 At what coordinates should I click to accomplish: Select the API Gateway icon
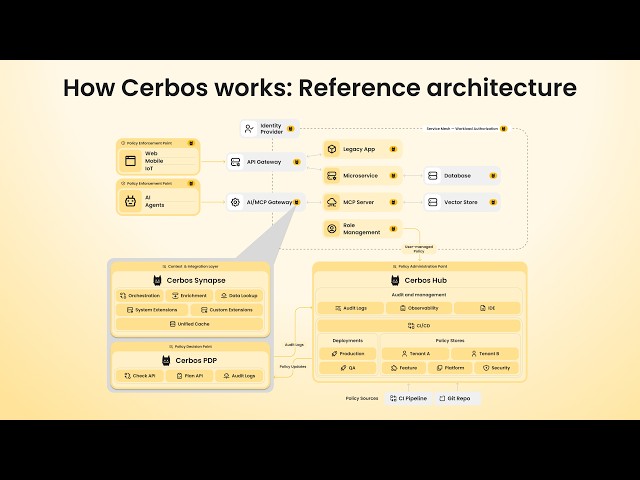click(235, 162)
